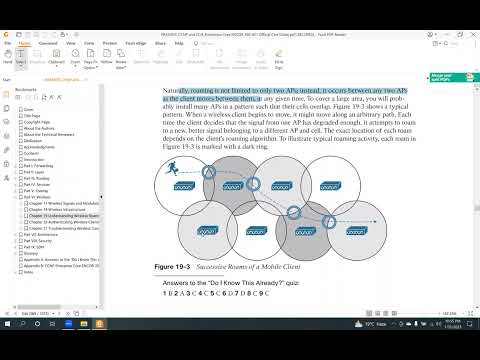Open the Attachments panel icon in sidebar

pyautogui.click(x=6, y=150)
